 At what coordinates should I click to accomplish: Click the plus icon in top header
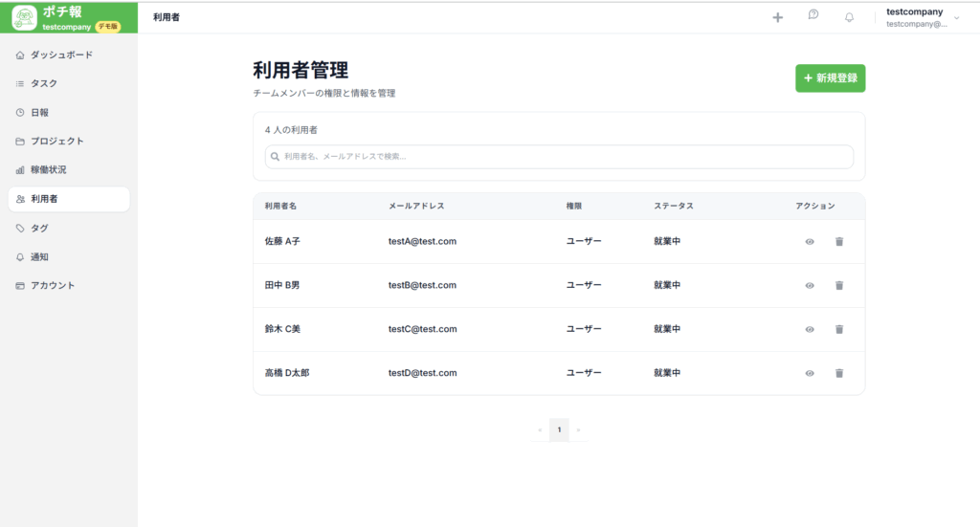click(777, 17)
